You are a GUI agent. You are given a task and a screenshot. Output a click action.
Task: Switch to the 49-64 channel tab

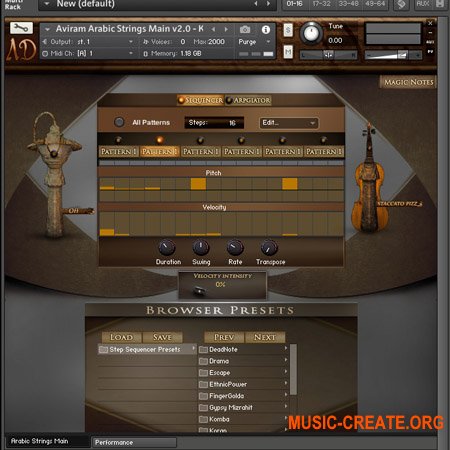tap(376, 4)
